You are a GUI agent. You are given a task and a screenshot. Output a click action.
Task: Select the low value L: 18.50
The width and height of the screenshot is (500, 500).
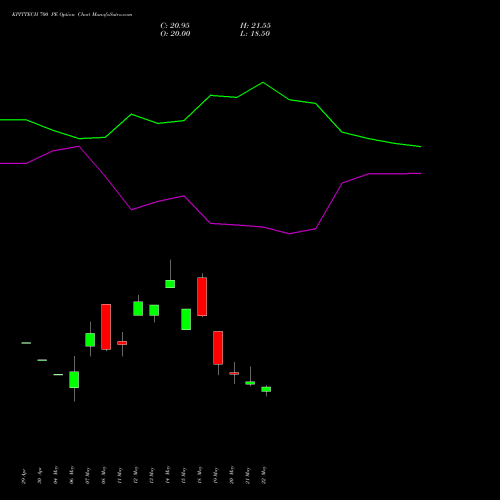[x=255, y=34]
